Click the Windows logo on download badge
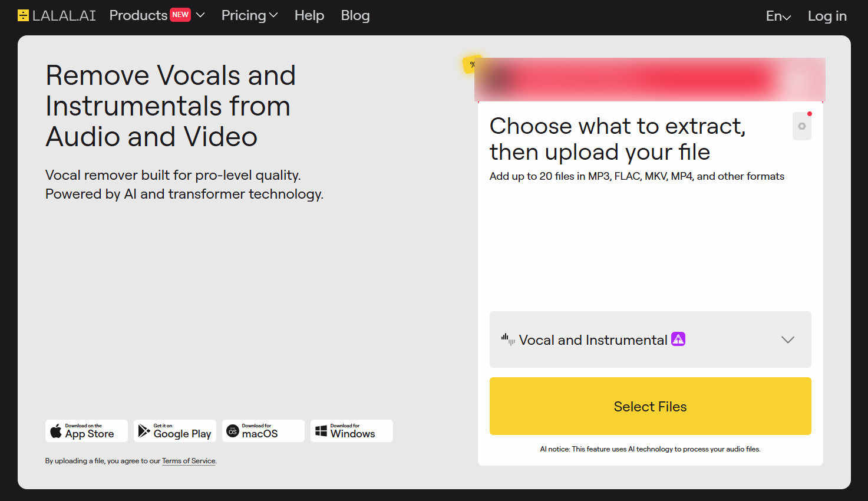 tap(321, 431)
